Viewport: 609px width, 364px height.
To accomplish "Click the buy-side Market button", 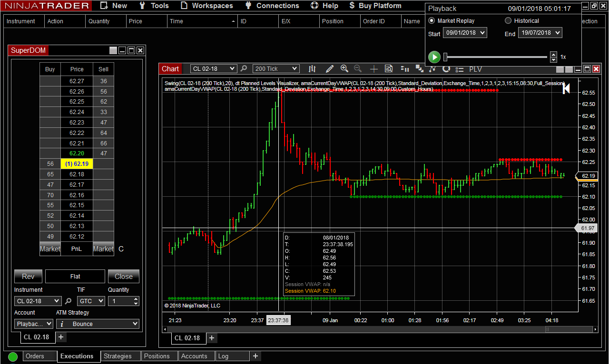I will pyautogui.click(x=50, y=249).
